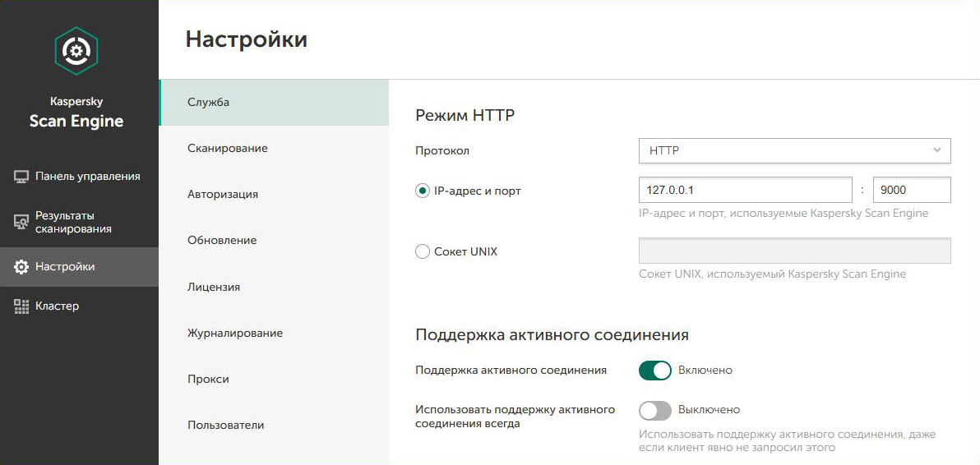980x465 pixels.
Task: Select the IP-адрес и порт radio button
Action: [423, 191]
